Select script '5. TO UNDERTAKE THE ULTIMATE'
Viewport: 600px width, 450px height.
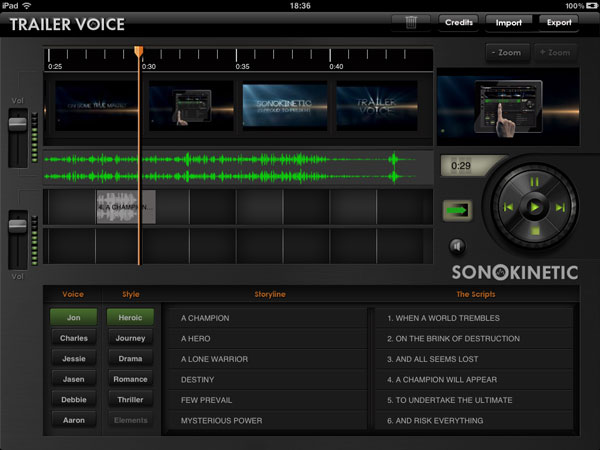tap(474, 400)
